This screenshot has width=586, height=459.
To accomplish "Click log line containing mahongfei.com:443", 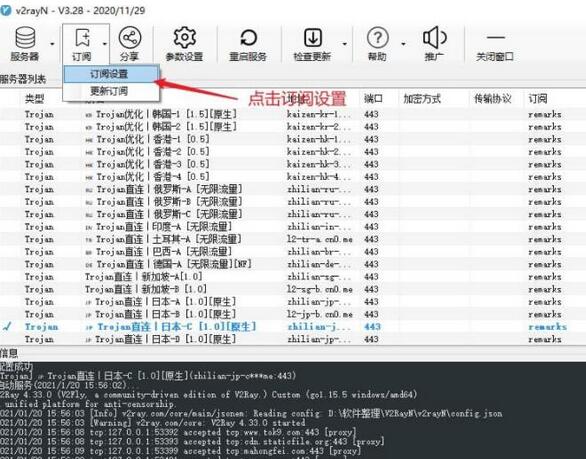I will pos(180,451).
